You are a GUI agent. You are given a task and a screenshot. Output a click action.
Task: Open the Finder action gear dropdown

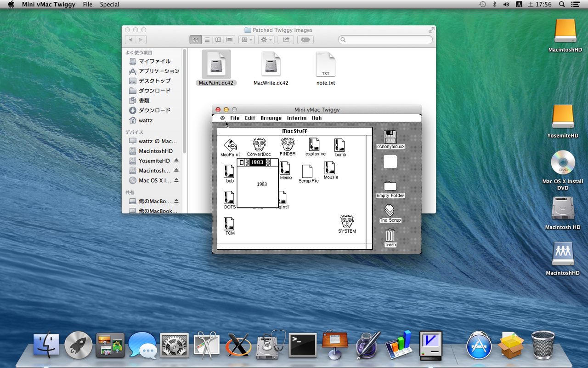pos(266,40)
